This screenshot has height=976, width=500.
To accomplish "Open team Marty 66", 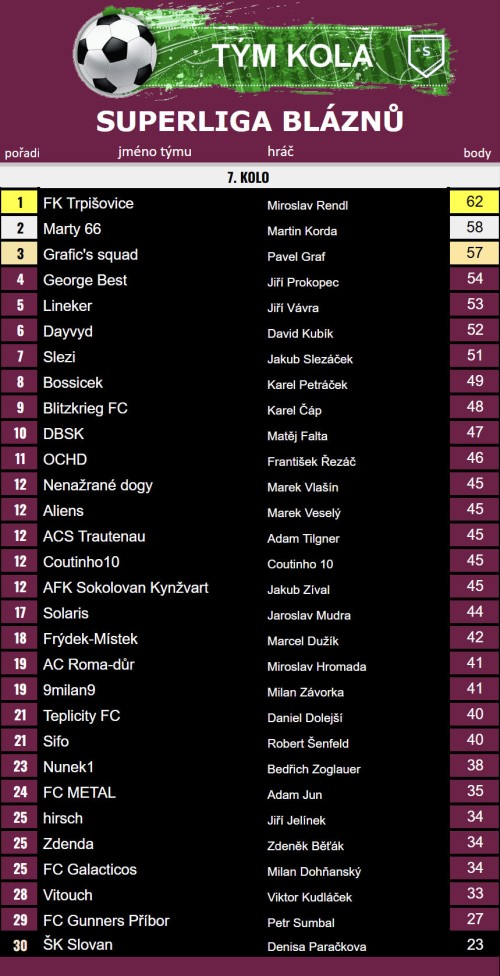I will (72, 229).
